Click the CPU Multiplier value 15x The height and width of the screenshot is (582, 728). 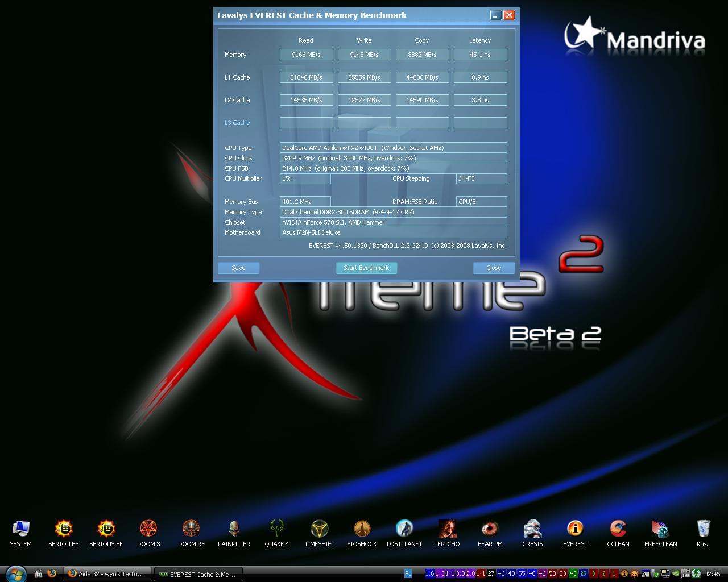tap(305, 178)
